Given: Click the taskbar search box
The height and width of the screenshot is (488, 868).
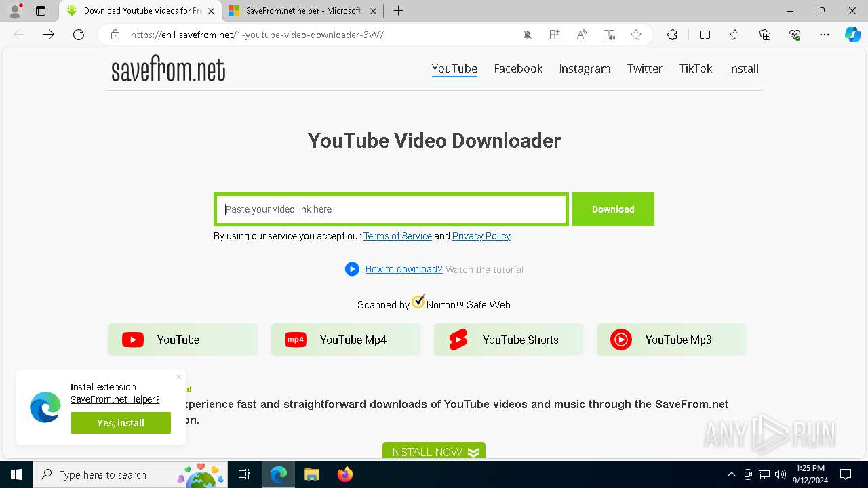Looking at the screenshot, I should [x=130, y=474].
